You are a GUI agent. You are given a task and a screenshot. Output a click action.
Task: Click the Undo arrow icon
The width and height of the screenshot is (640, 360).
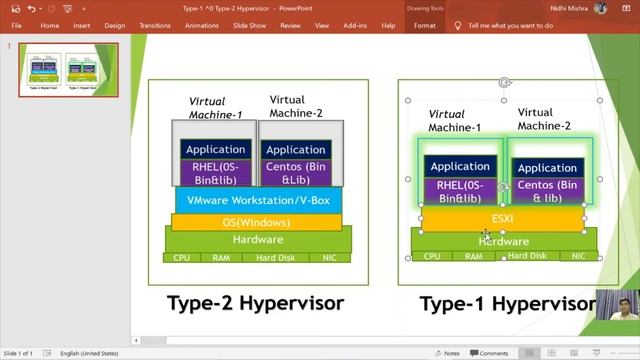pos(31,8)
